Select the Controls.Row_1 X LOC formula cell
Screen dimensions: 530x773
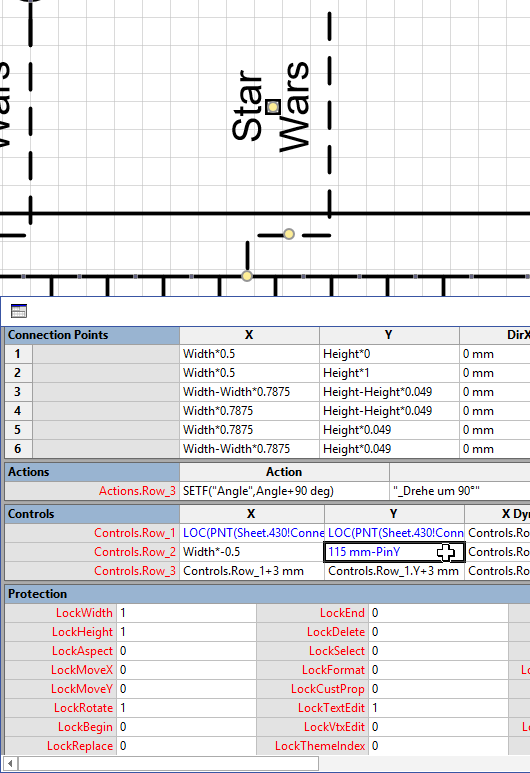click(252, 533)
